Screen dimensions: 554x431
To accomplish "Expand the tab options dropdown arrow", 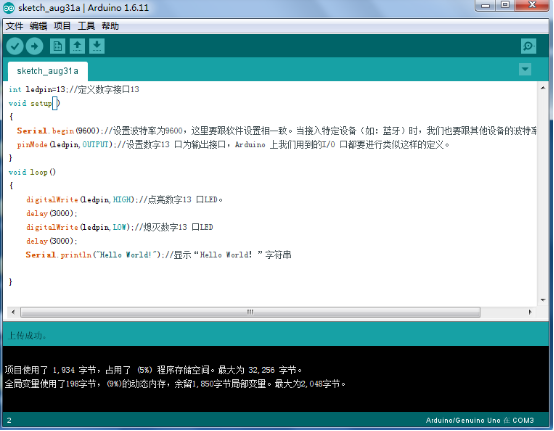I will point(525,69).
